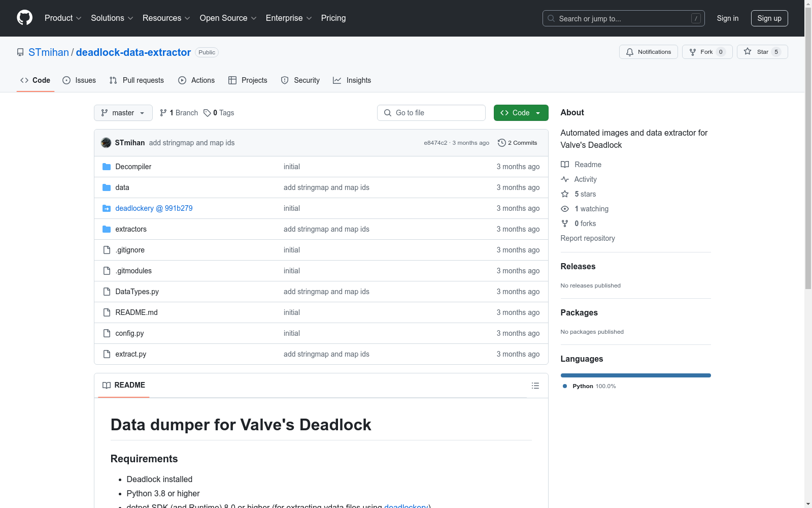Open the master branch dropdown
The width and height of the screenshot is (812, 508).
(123, 113)
